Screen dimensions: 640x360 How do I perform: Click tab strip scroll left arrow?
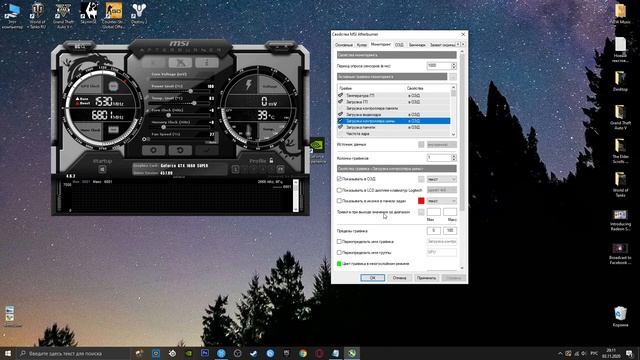[458, 44]
